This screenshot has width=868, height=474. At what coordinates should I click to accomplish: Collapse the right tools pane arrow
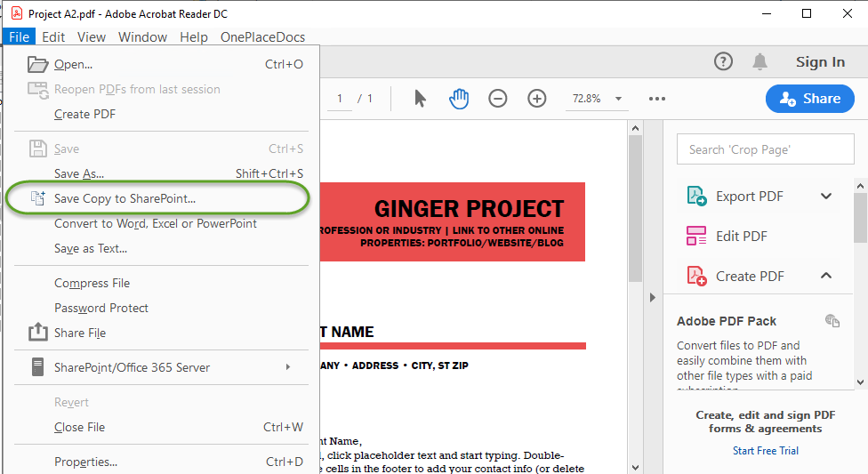653,297
